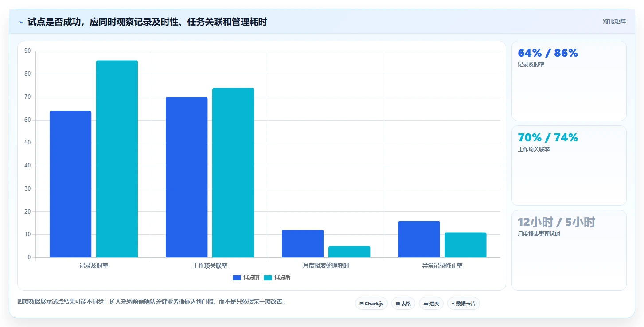Click the 试点后 bar for 记录及时率
Screen dimensions: 644x327
click(117, 159)
